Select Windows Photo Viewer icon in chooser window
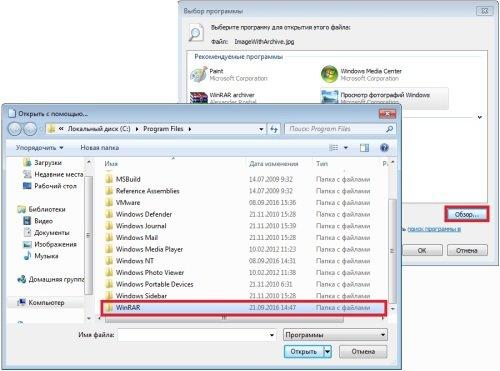Viewport: 500px width, 371px height. pos(329,96)
